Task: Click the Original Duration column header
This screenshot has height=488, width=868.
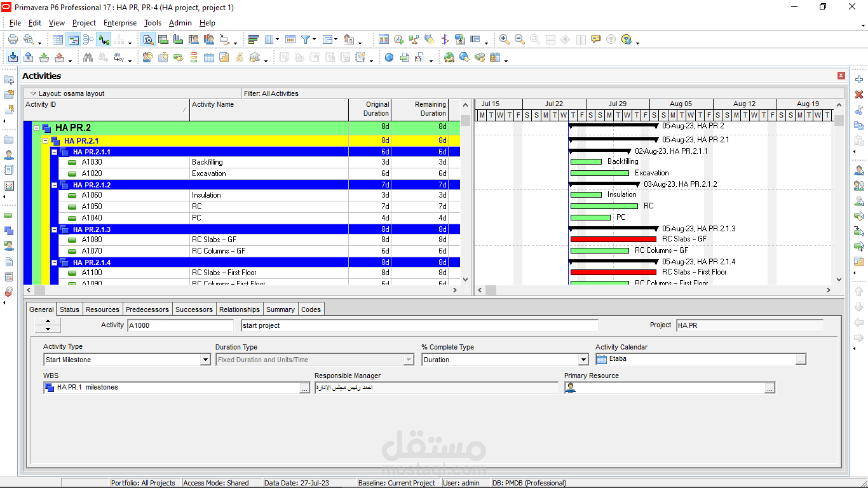Action: [x=370, y=109]
